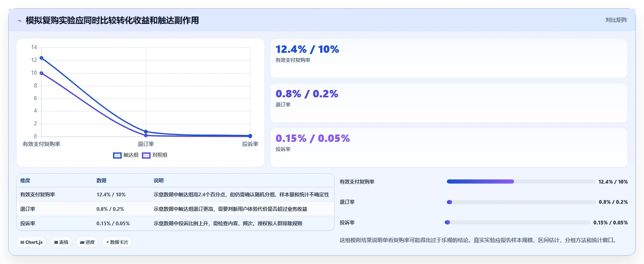Screen dimensions: 644x264
Task: Click the 说明 table column header
Action: pyautogui.click(x=158, y=181)
